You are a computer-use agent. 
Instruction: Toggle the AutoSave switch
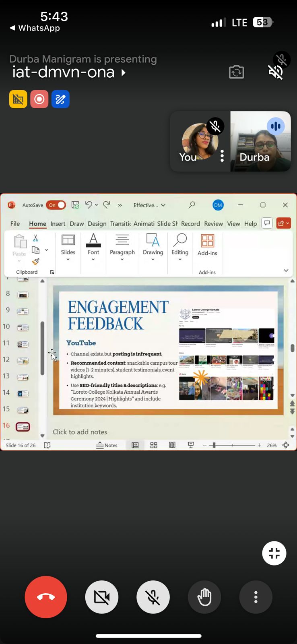tap(56, 205)
